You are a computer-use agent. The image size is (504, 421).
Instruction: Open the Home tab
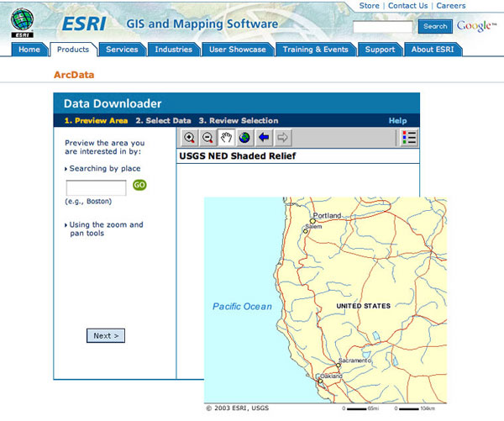pyautogui.click(x=29, y=50)
